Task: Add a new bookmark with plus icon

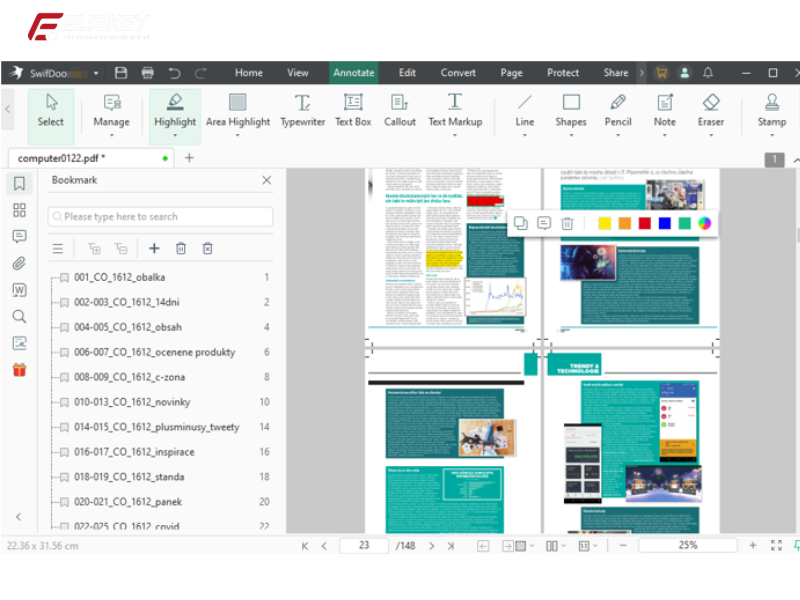Action: (x=154, y=248)
